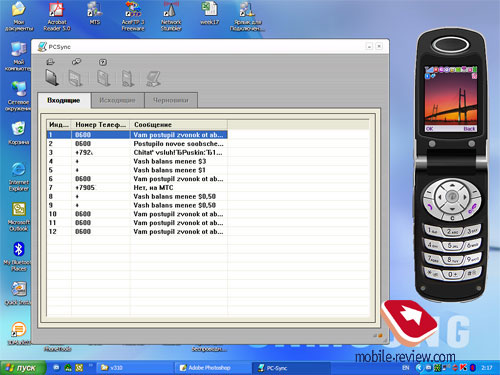
Task: Select row 7 'Нет, на МТС'
Action: [x=137, y=188]
